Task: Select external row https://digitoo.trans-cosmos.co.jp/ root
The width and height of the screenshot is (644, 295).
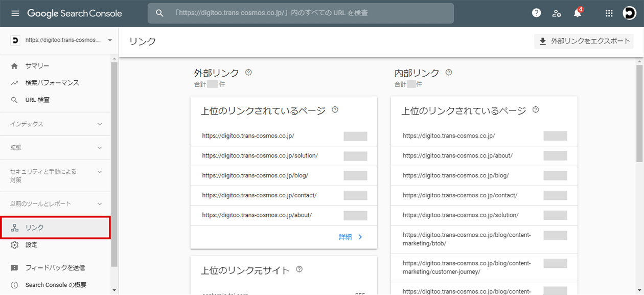Action: (x=284, y=136)
